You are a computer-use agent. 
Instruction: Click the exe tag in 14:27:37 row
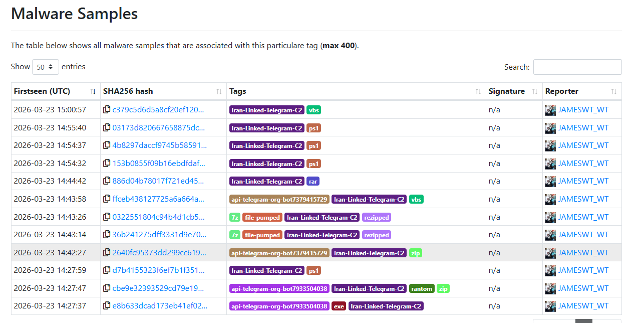point(339,306)
